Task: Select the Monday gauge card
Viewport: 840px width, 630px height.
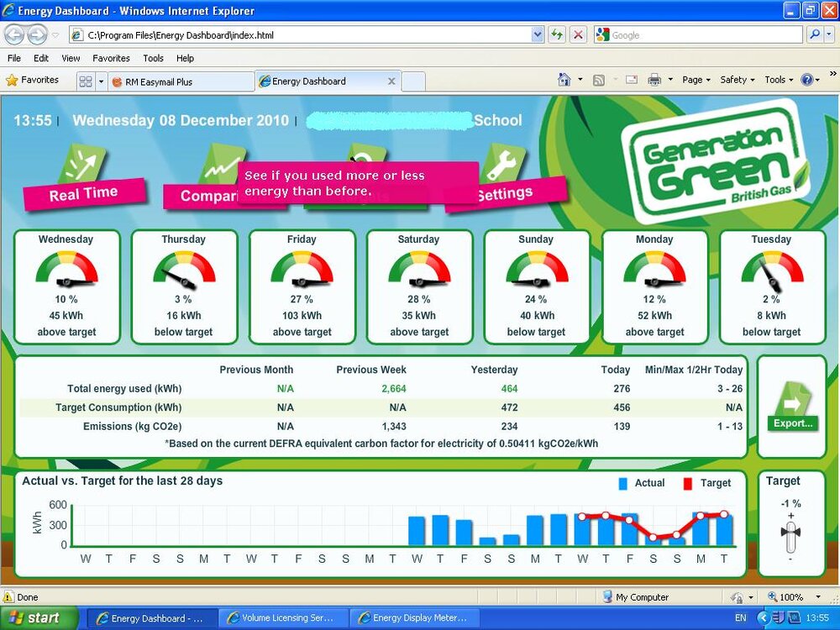Action: tap(654, 286)
